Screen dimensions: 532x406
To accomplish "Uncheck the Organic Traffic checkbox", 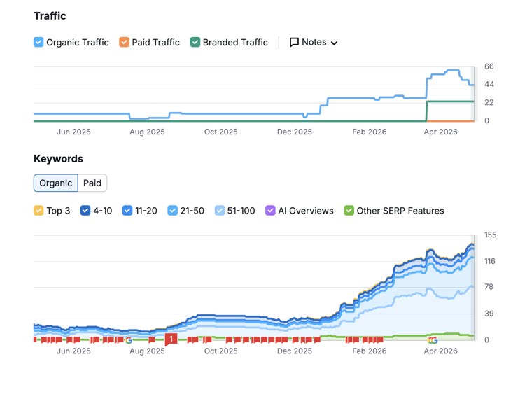I will pos(38,43).
